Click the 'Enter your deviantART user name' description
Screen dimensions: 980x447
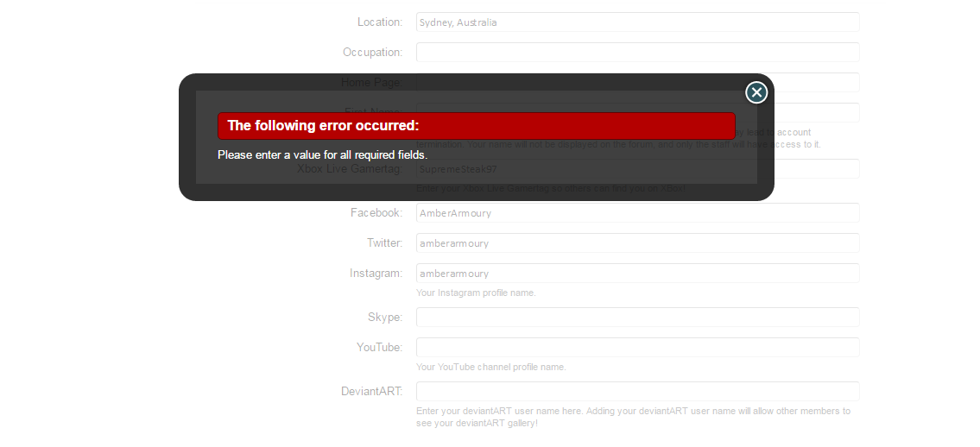[x=633, y=417]
